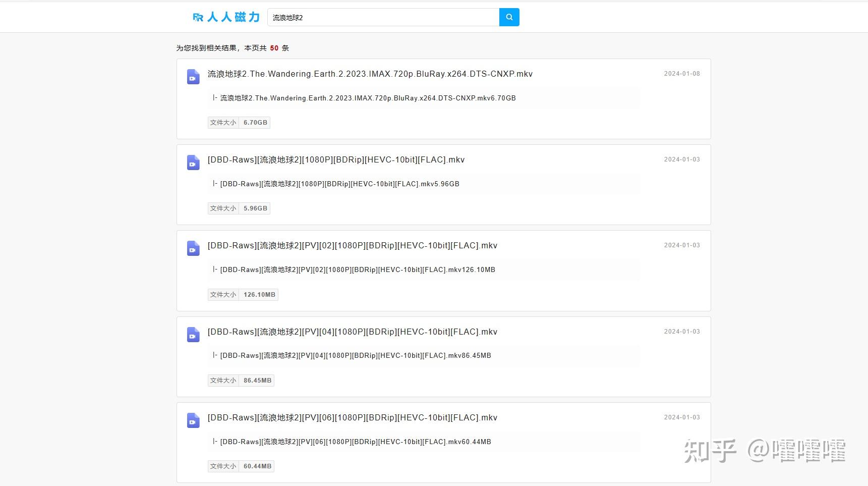Click file icon of the [PV][04] result
The height and width of the screenshot is (486, 868).
click(x=193, y=335)
